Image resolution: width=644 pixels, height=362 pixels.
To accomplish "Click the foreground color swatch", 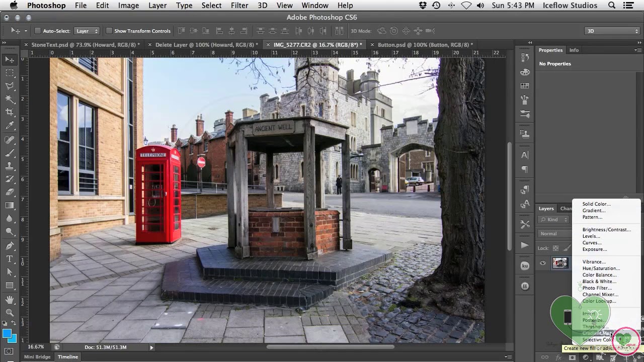I will click(7, 334).
